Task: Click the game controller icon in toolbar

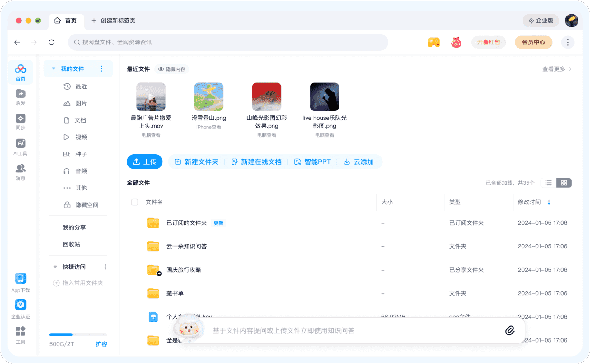Action: pyautogui.click(x=433, y=42)
